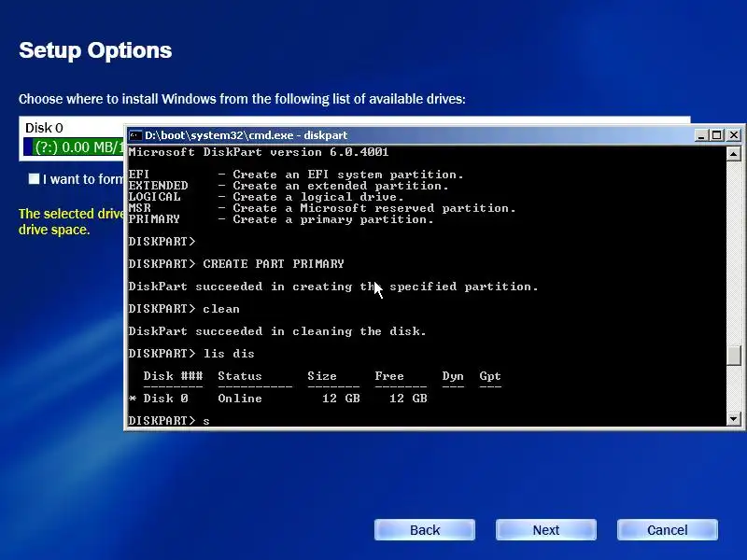Close the diskpart command window
Image resolution: width=747 pixels, height=560 pixels.
pos(734,135)
